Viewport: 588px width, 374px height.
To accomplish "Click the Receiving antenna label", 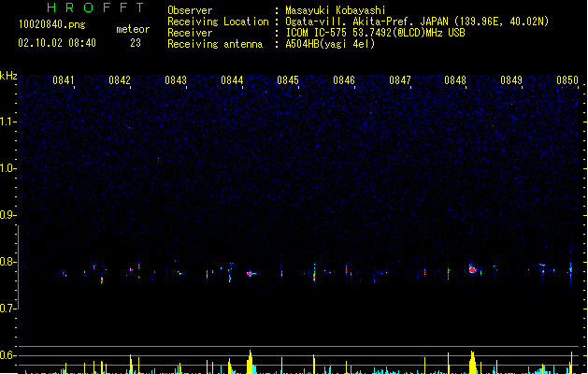I will point(215,44).
